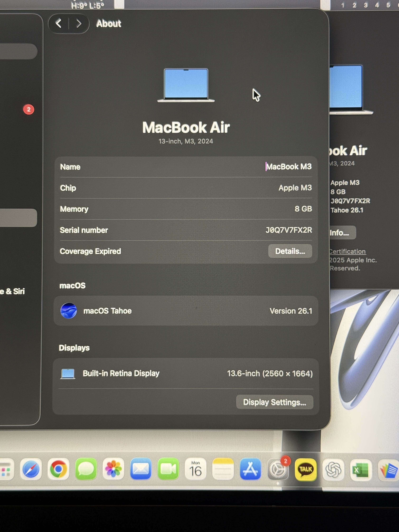Open Mail app in dock
The height and width of the screenshot is (532, 399).
click(x=141, y=469)
